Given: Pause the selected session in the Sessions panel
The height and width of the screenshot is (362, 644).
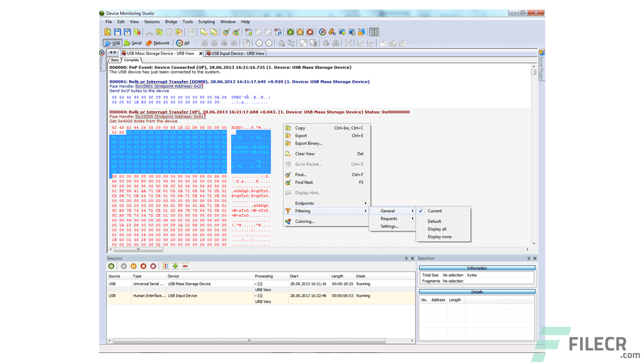Looking at the screenshot, I should [134, 266].
